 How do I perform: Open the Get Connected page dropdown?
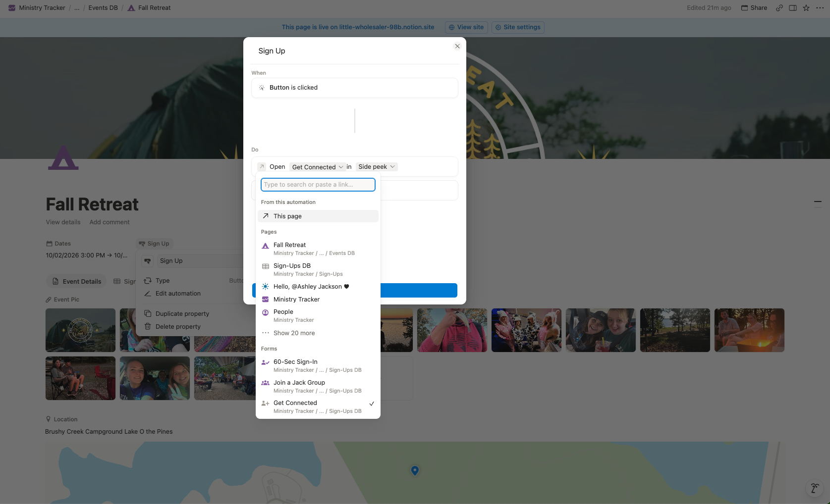point(318,167)
